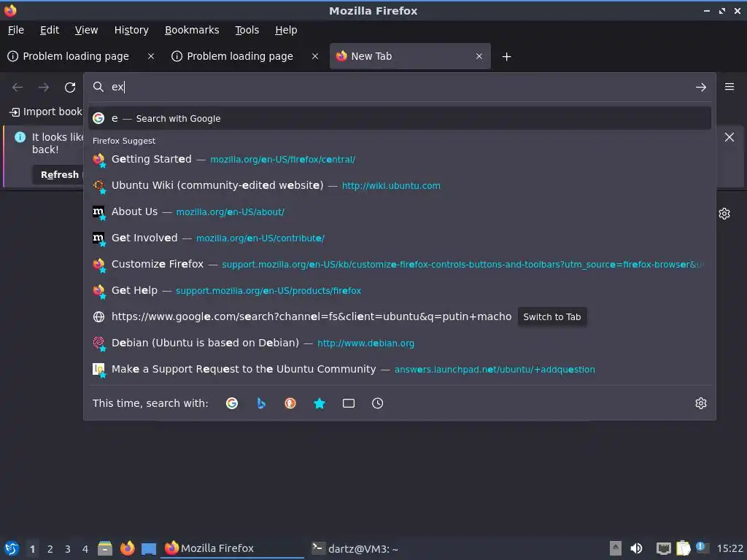Screen dimensions: 747x560
Task: Switch to workspace 4 in taskbar
Action: (x=85, y=549)
